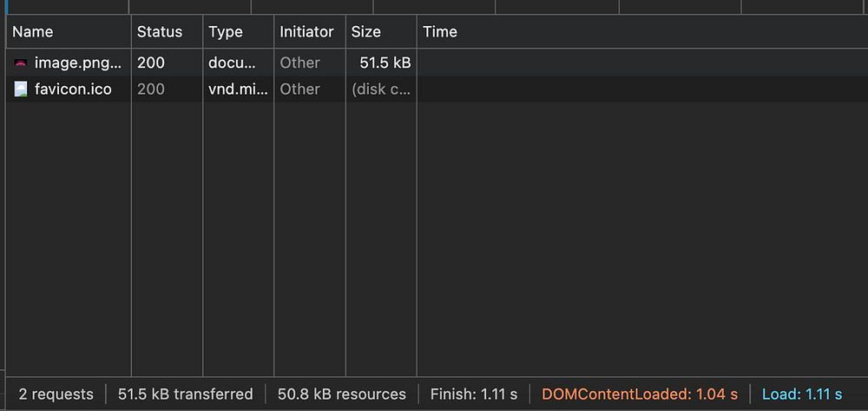This screenshot has width=868, height=411.
Task: Click the '(disk c...' size cell
Action: pyautogui.click(x=381, y=89)
